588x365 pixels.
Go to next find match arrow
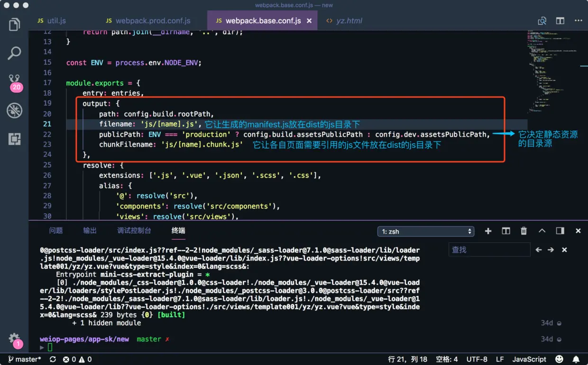[551, 249]
